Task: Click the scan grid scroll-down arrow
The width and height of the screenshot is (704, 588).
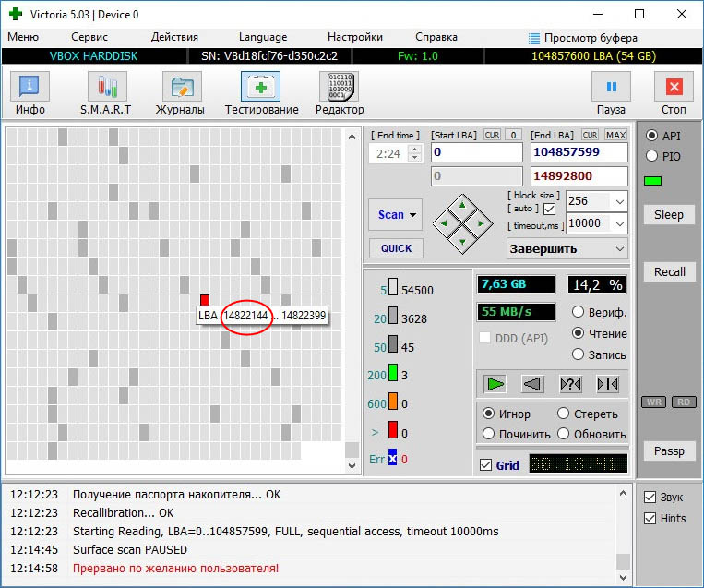Action: pyautogui.click(x=352, y=466)
